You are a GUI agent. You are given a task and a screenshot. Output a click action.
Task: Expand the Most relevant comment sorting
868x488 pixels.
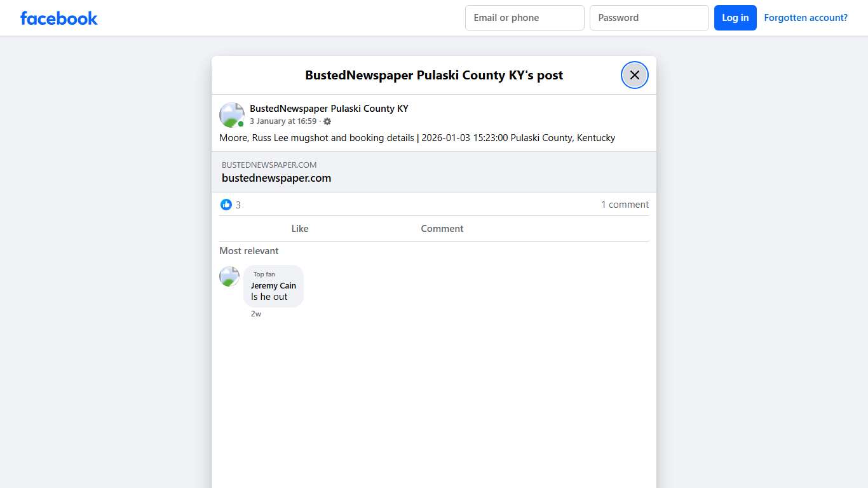point(249,251)
